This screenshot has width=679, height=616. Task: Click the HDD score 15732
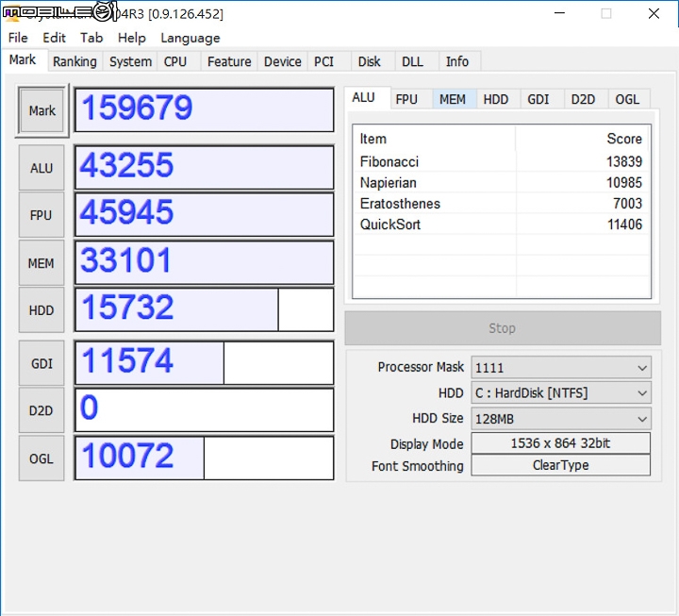pos(205,309)
